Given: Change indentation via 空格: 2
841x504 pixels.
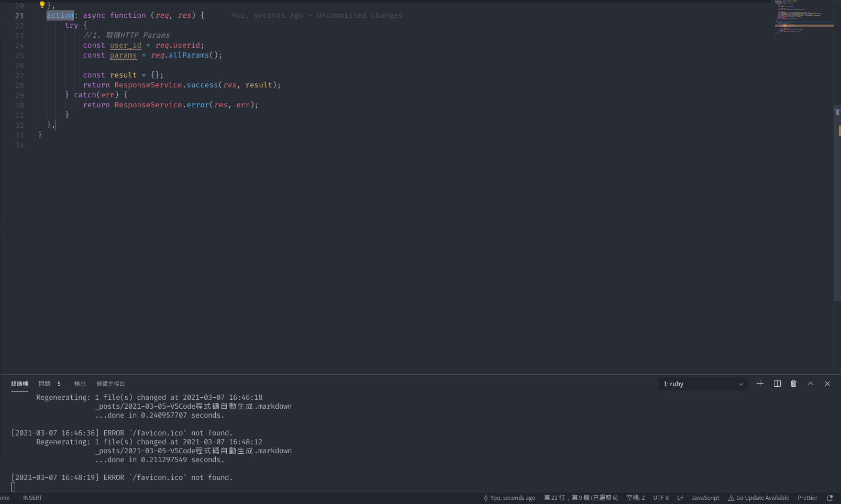Looking at the screenshot, I should coord(635,498).
